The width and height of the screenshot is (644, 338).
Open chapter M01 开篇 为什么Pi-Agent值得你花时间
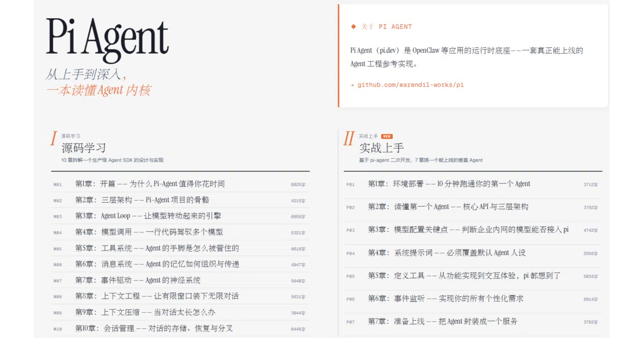[180, 184]
